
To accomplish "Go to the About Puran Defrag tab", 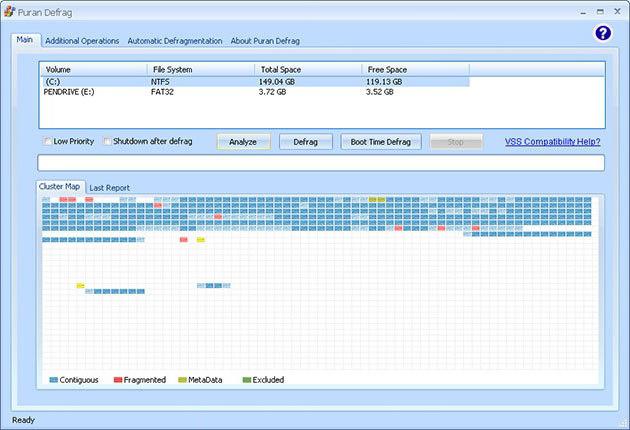I will pyautogui.click(x=265, y=41).
